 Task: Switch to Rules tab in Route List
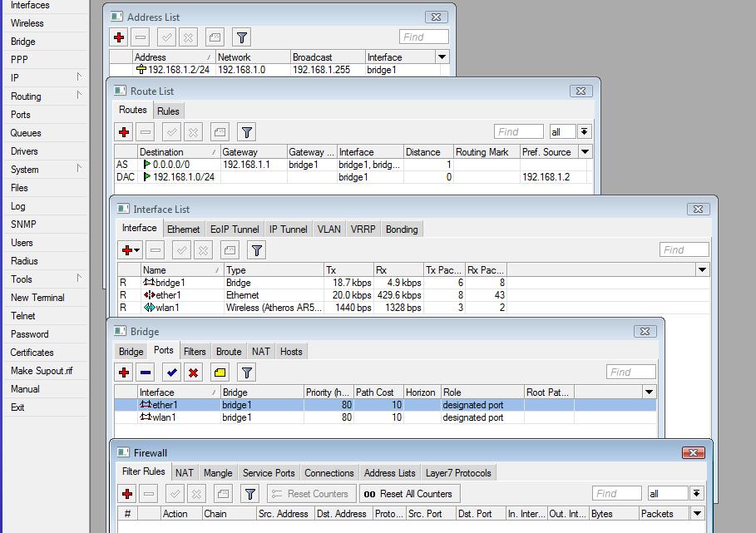point(168,111)
